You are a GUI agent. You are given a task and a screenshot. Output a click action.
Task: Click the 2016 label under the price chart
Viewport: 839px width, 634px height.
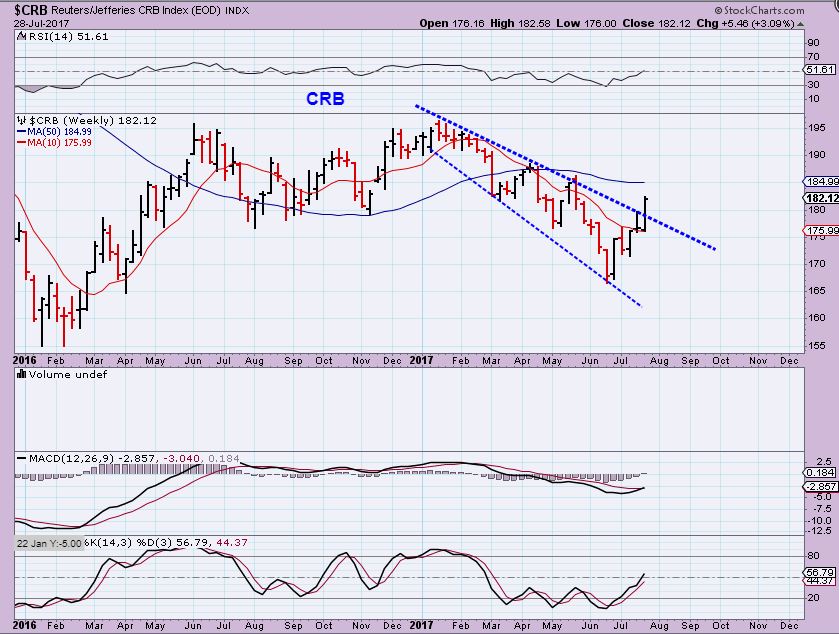pos(25,360)
